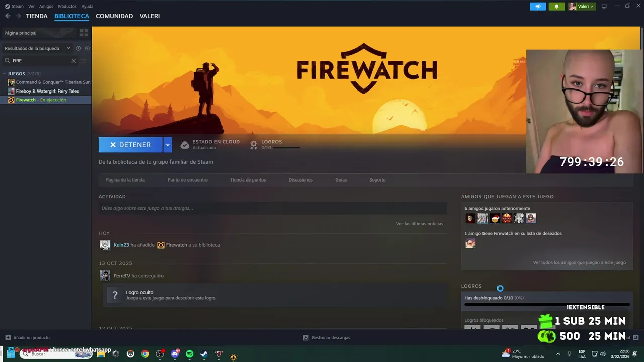Open Spotify from the taskbar
Viewport: 644px width, 362px height.
190,354
